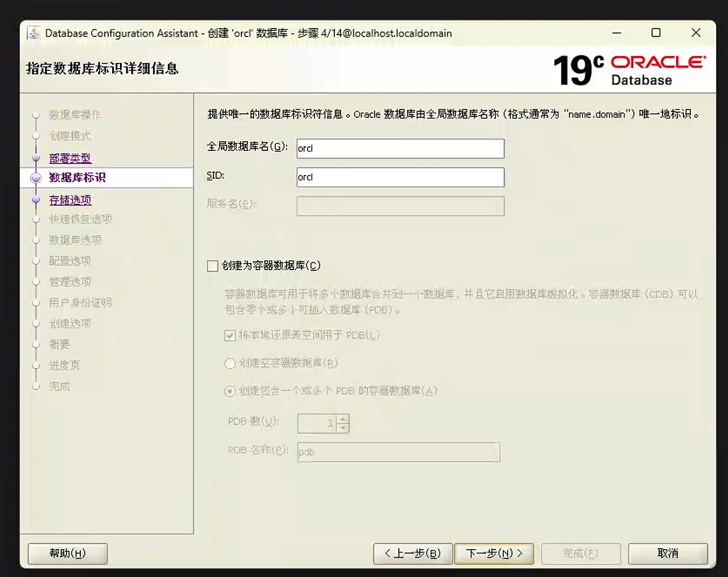Focus the SID text field
This screenshot has width=728, height=577.
(400, 177)
